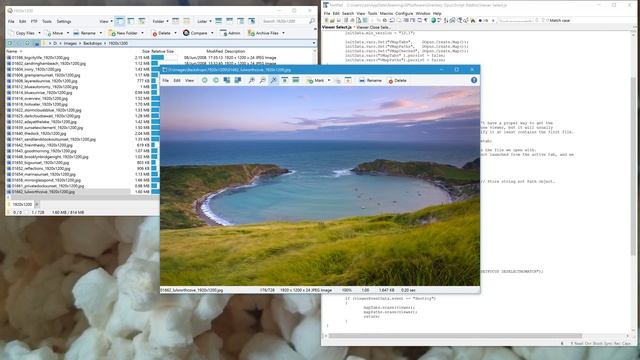Click Rename in the Opus lister toolbar
The width and height of the screenshot is (640, 360).
[84, 33]
